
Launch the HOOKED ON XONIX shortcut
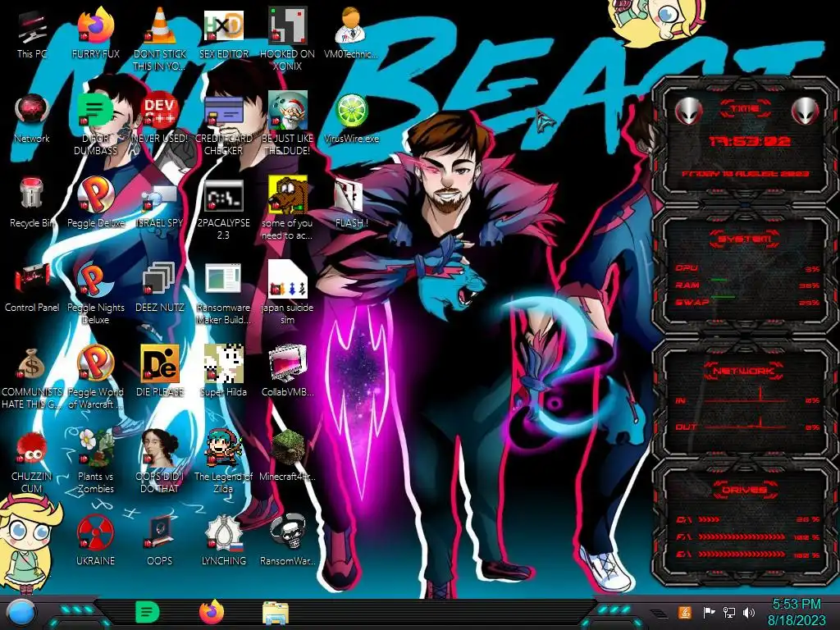(287, 39)
